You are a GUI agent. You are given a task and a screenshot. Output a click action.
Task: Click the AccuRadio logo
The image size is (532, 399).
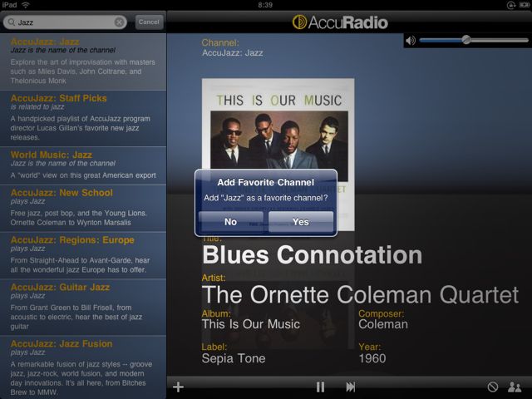[x=340, y=22]
